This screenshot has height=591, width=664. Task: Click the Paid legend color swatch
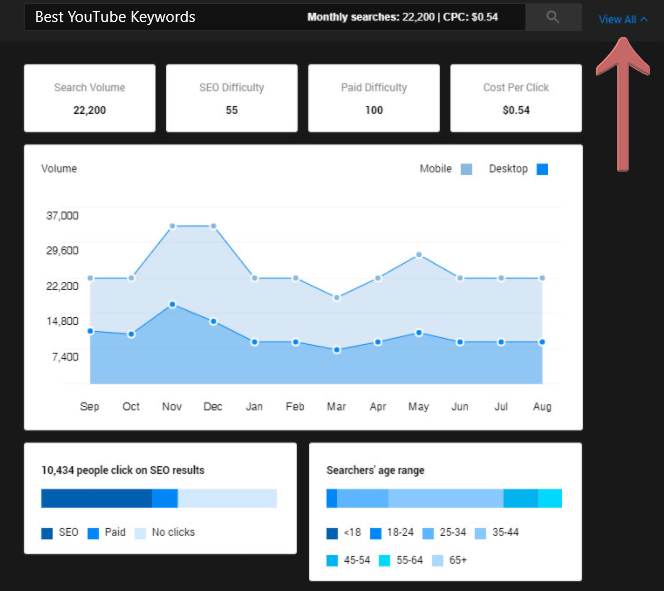pos(93,533)
